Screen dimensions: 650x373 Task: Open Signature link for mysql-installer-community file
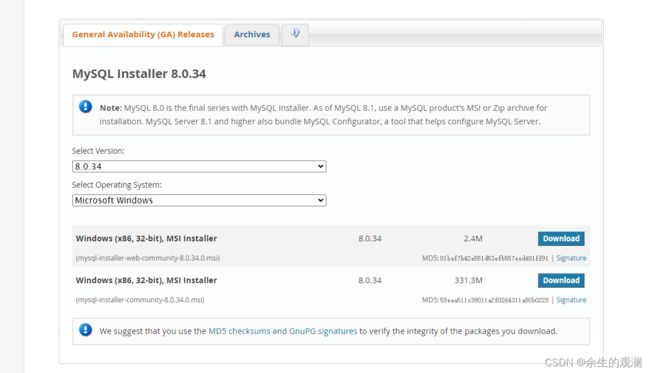coord(571,300)
